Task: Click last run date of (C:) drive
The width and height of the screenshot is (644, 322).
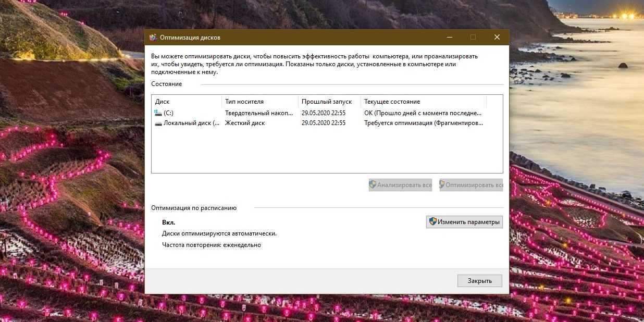Action: [x=324, y=113]
